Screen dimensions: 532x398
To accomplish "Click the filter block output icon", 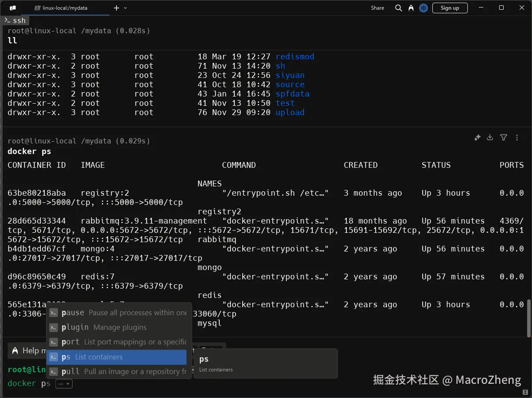I will [x=504, y=138].
